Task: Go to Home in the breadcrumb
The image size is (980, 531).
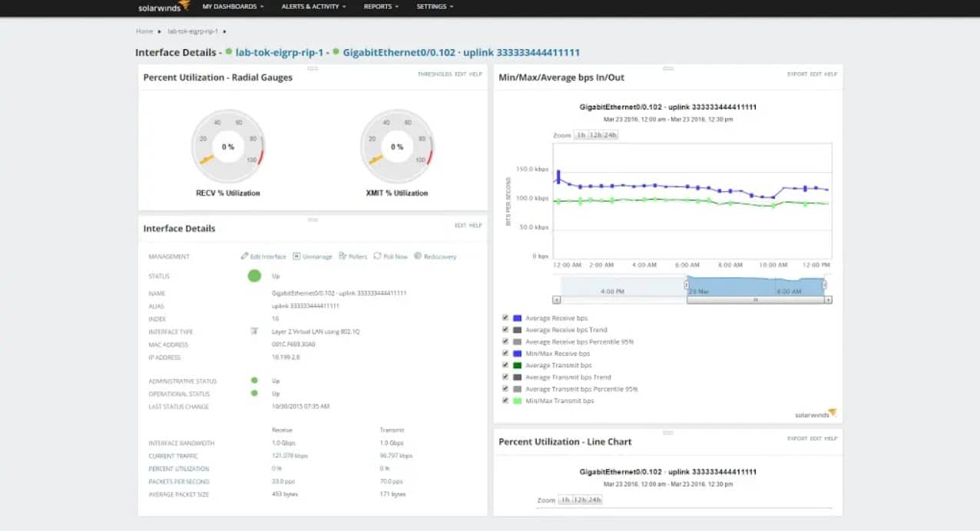Action: 144,31
